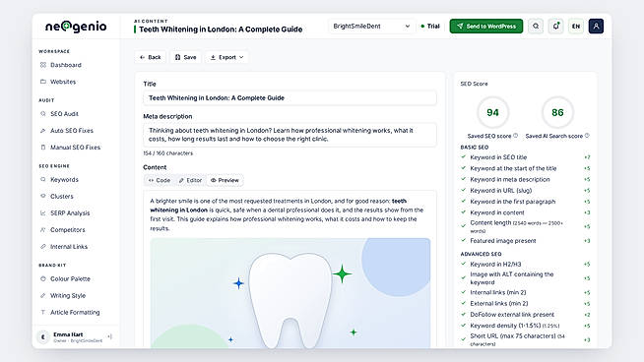
Task: Click 'Keyword in H2/H3' row
Action: [526, 265]
